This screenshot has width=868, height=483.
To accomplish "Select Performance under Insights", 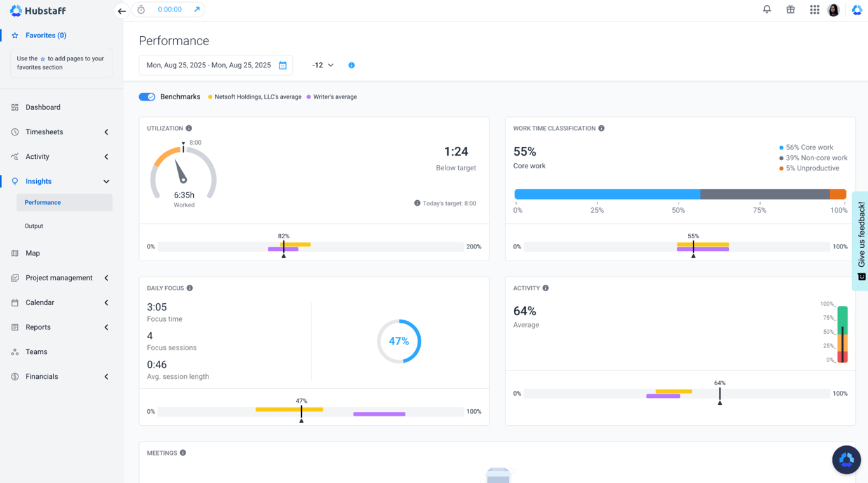I will point(42,202).
